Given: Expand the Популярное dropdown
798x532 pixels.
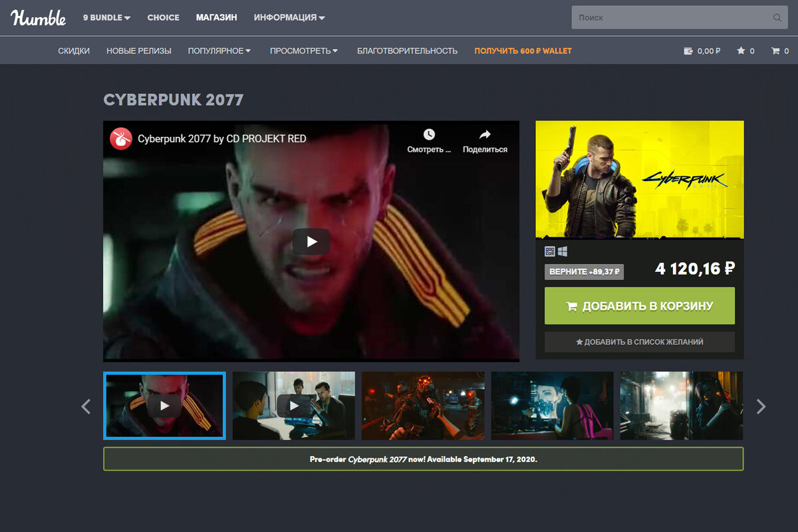Looking at the screenshot, I should coord(219,51).
